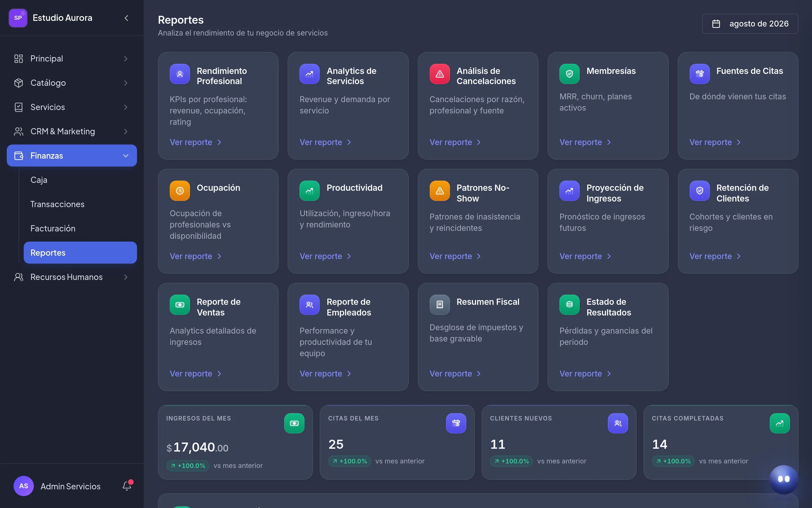This screenshot has height=508, width=812.
Task: Expand the Servicios menu section
Action: (x=72, y=107)
